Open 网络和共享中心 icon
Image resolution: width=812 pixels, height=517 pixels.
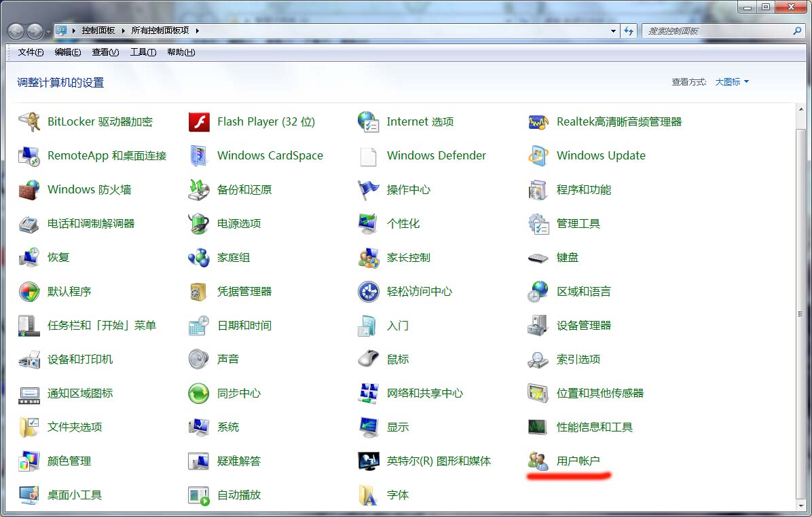368,394
